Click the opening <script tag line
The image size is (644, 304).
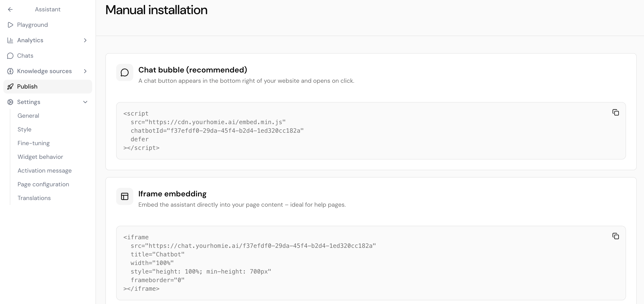click(136, 114)
